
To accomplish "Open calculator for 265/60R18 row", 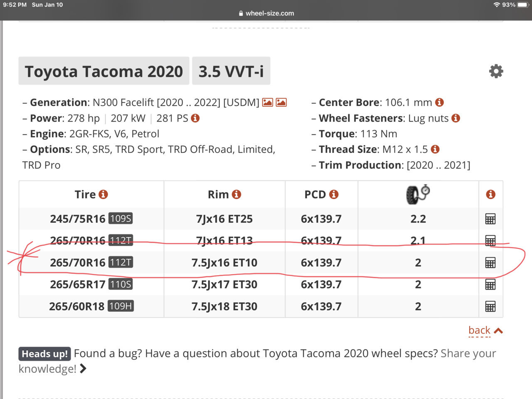I will coord(490,307).
